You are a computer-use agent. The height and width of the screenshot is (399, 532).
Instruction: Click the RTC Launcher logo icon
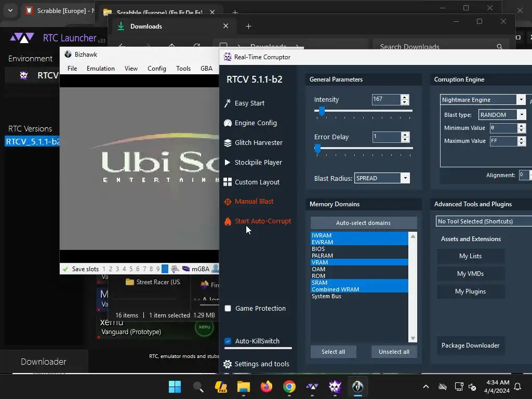click(22, 37)
